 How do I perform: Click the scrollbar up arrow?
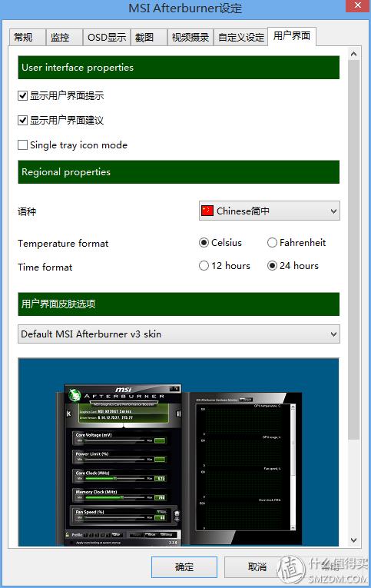353,55
